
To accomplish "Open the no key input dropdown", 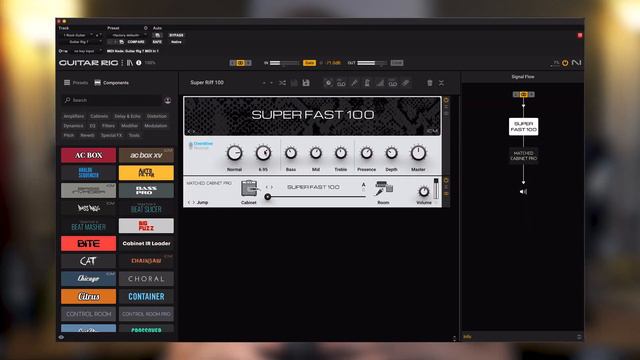I will pos(84,51).
